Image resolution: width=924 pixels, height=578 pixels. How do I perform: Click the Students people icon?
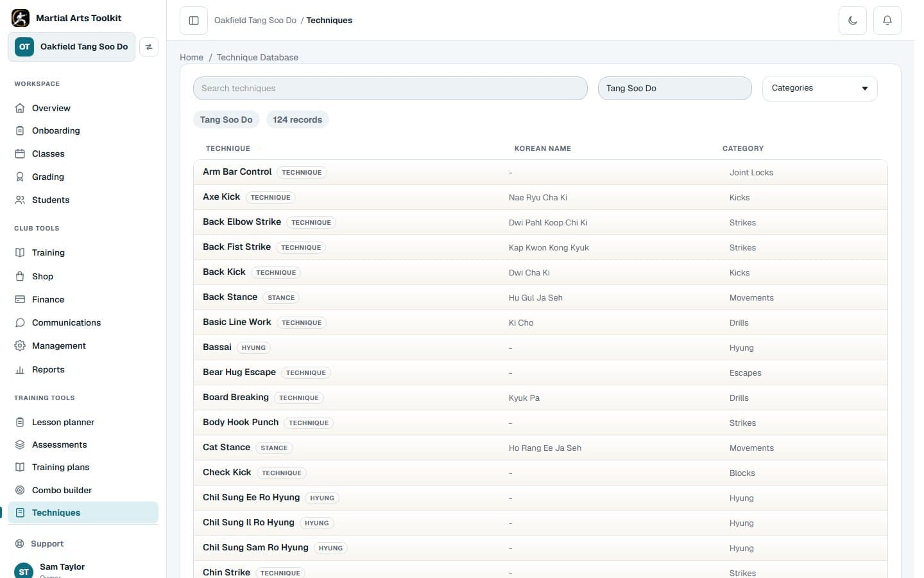[20, 200]
